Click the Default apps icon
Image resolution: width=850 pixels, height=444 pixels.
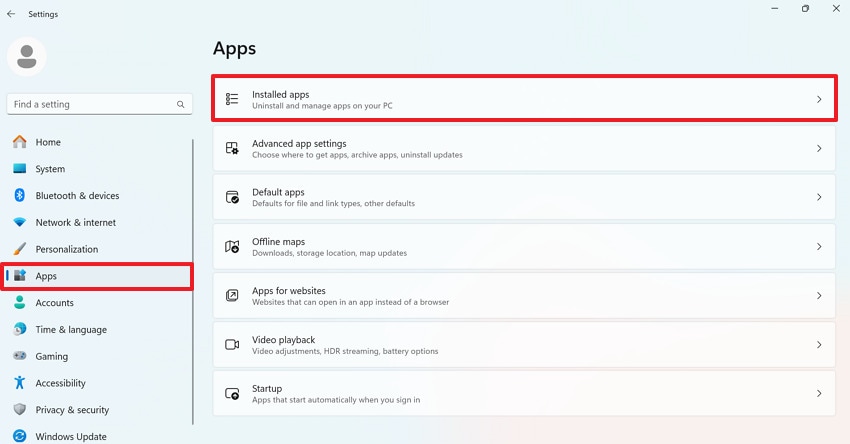click(x=232, y=197)
